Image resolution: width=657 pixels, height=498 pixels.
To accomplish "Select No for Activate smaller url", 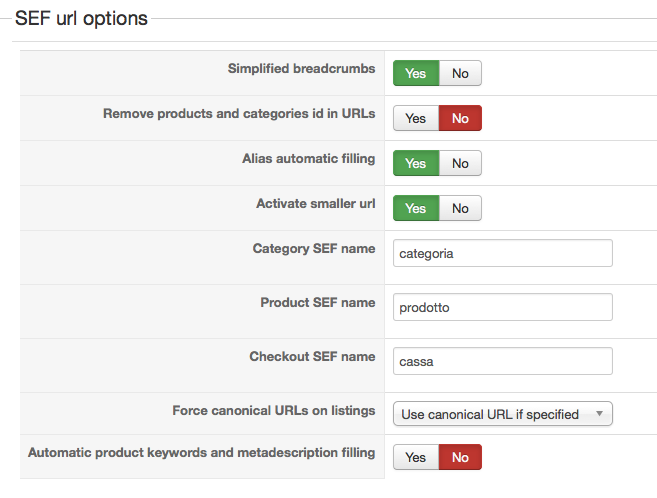I will point(460,208).
